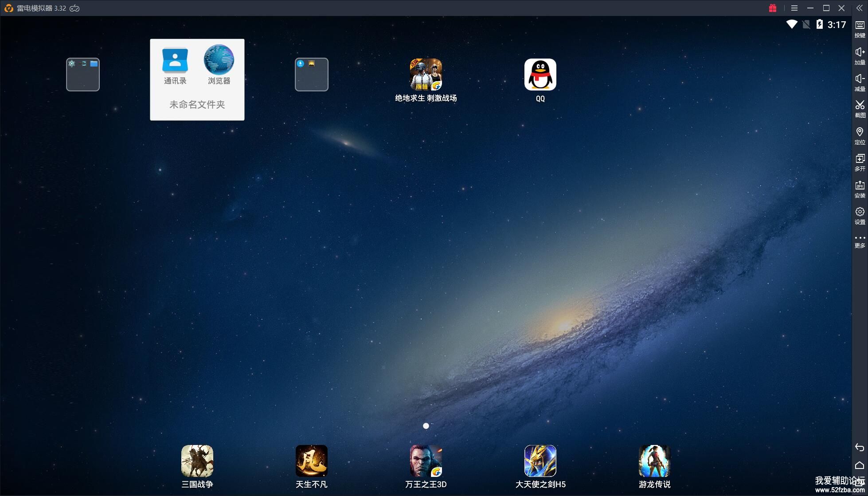Open the hamburger menu in title bar
The height and width of the screenshot is (496, 868).
tap(794, 8)
